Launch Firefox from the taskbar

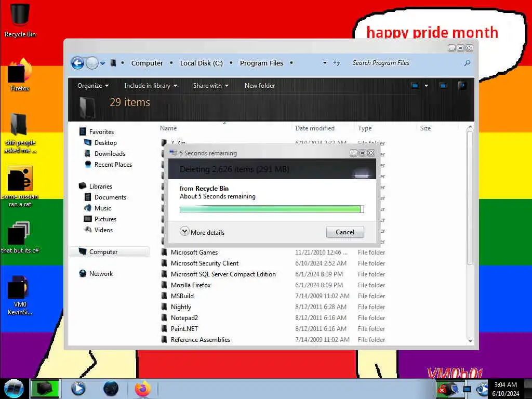pos(143,389)
